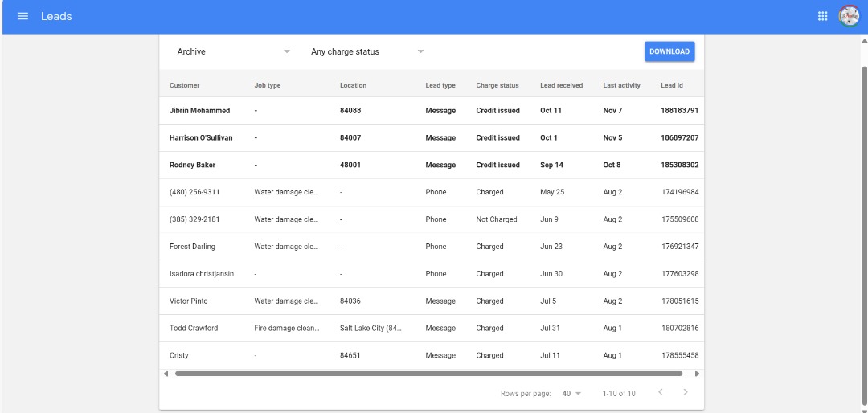Open the Any charge status filter
This screenshot has height=413, width=868.
tap(366, 51)
